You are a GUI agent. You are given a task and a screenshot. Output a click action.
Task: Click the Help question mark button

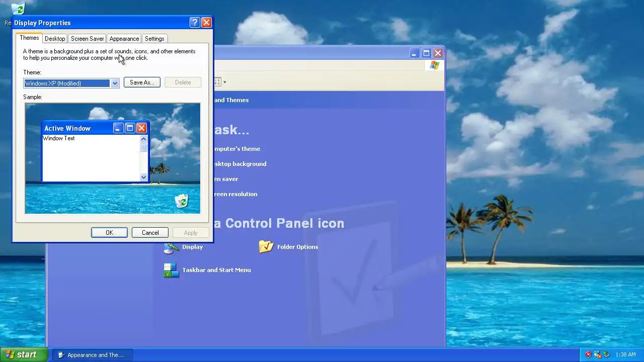point(195,23)
